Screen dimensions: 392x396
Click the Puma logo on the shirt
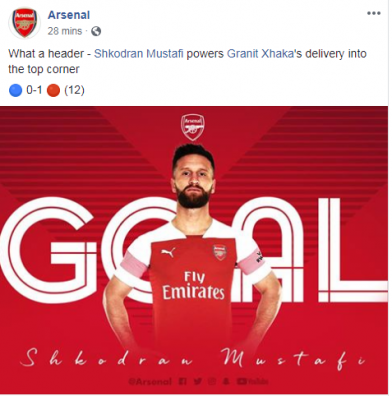pos(168,252)
